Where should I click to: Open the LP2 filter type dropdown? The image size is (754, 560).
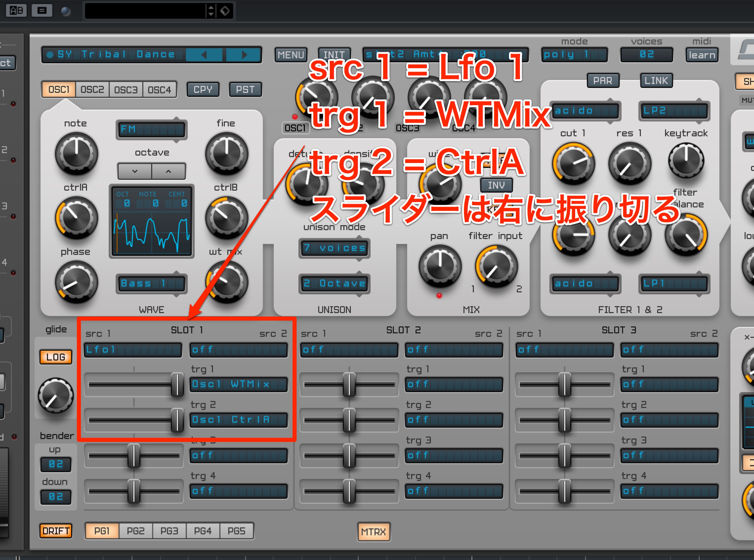point(674,111)
